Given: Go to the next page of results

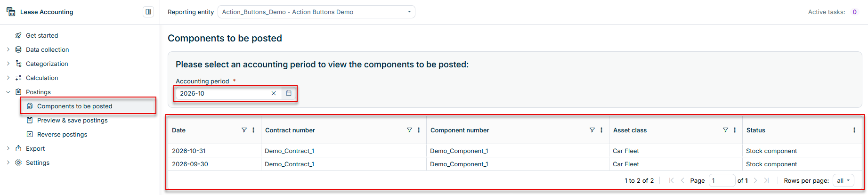Looking at the screenshot, I should 755,180.
